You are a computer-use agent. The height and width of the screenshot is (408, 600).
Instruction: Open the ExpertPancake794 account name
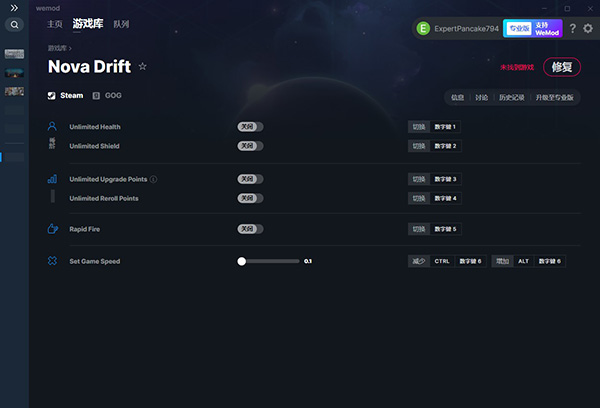pos(466,29)
